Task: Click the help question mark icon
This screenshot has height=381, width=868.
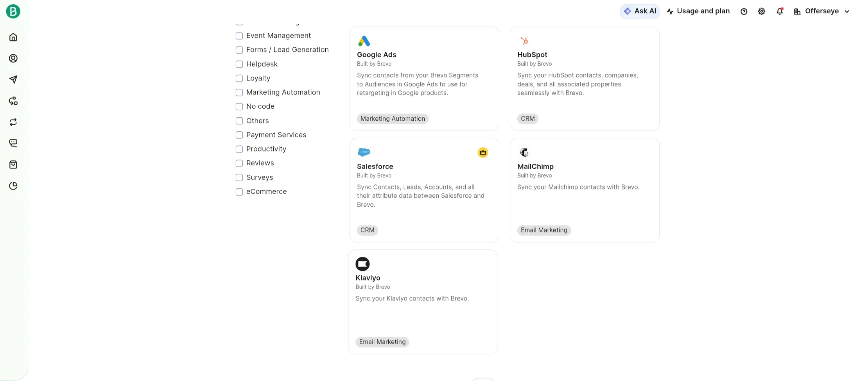Action: (744, 11)
